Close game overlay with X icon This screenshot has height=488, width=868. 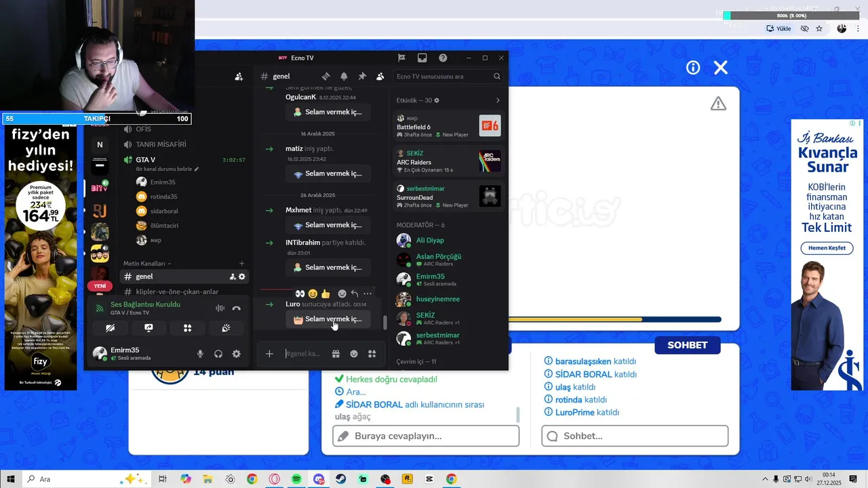pos(721,67)
